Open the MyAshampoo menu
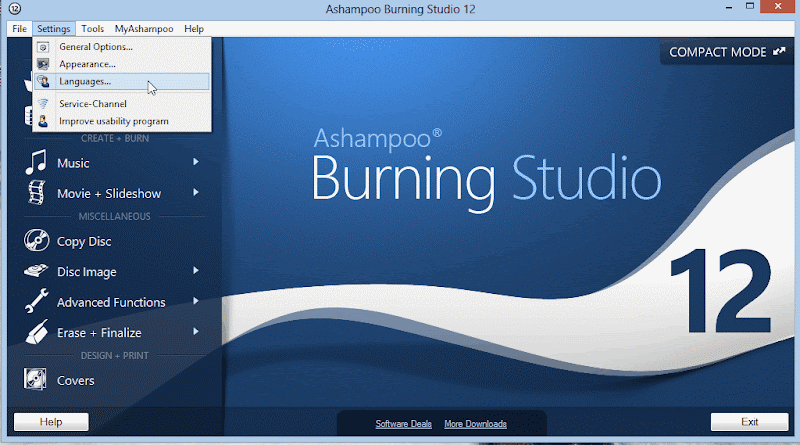The image size is (800, 445). point(144,29)
